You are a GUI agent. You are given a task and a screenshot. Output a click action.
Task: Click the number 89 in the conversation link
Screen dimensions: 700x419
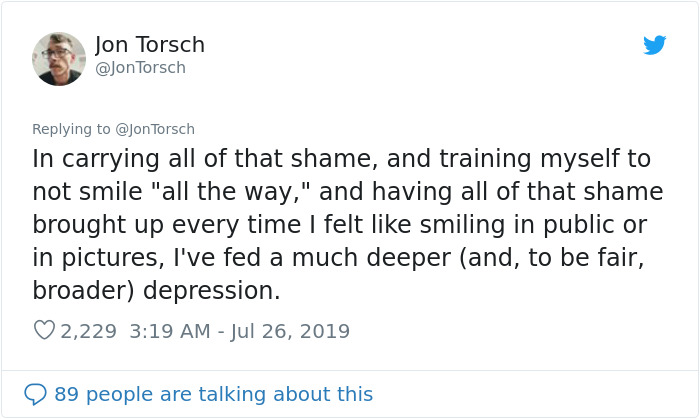click(x=66, y=394)
